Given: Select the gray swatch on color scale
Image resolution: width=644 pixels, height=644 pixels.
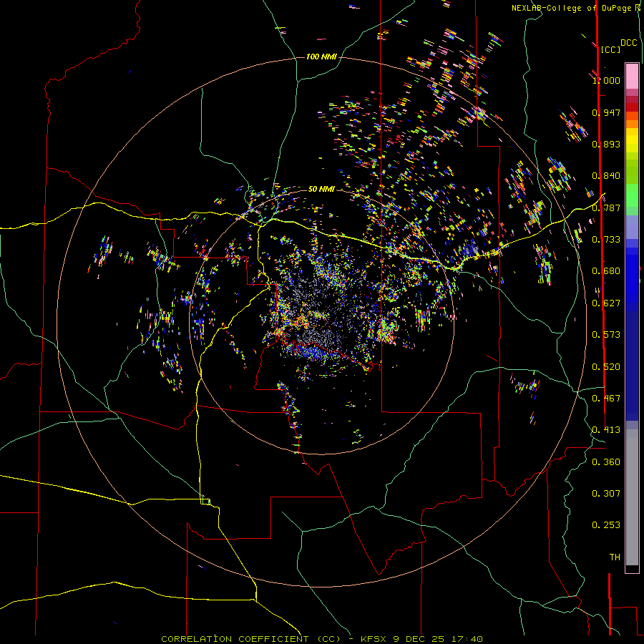Looking at the screenshot, I should [x=632, y=497].
